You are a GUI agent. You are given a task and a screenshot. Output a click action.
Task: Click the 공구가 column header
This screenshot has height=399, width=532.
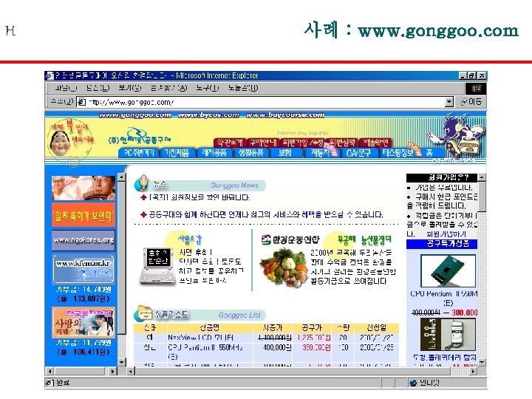click(312, 328)
